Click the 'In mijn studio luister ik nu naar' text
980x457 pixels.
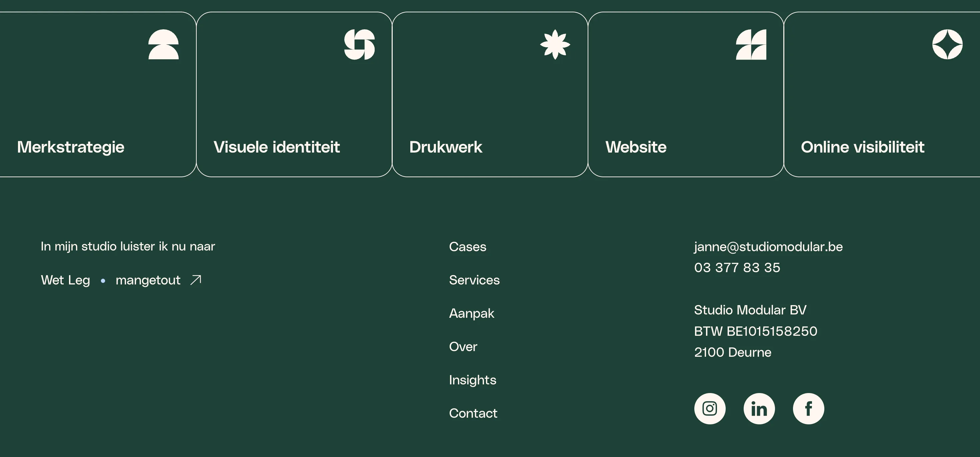pyautogui.click(x=128, y=247)
